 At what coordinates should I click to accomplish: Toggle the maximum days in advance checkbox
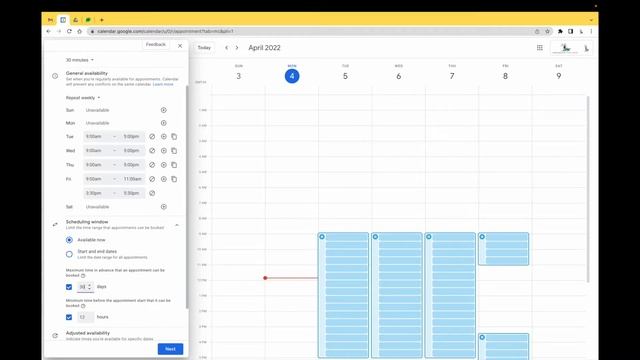pos(69,287)
